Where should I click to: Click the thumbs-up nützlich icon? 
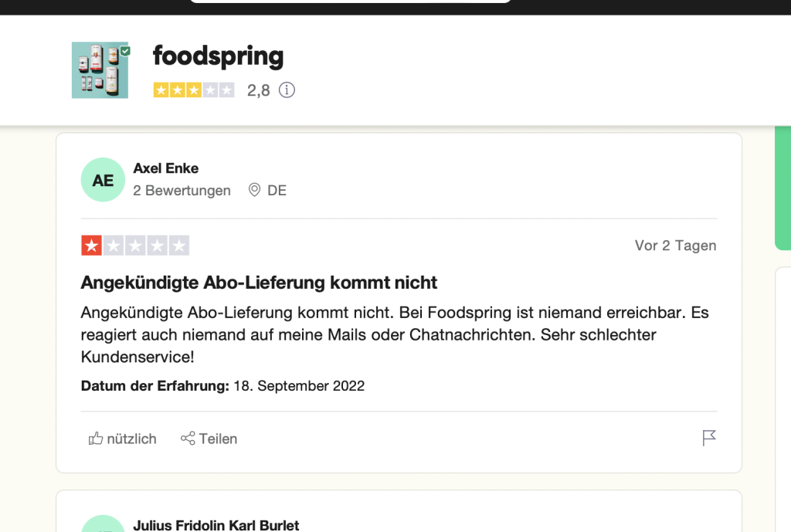[x=95, y=439]
